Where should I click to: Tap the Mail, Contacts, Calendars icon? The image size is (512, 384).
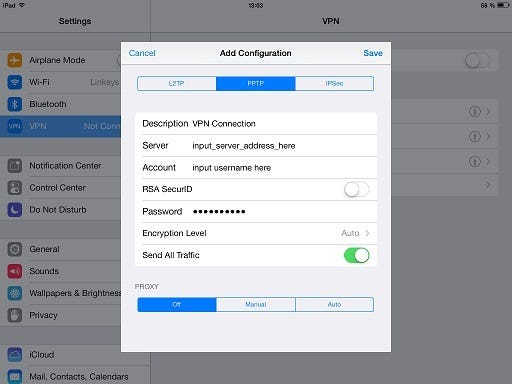[15, 377]
